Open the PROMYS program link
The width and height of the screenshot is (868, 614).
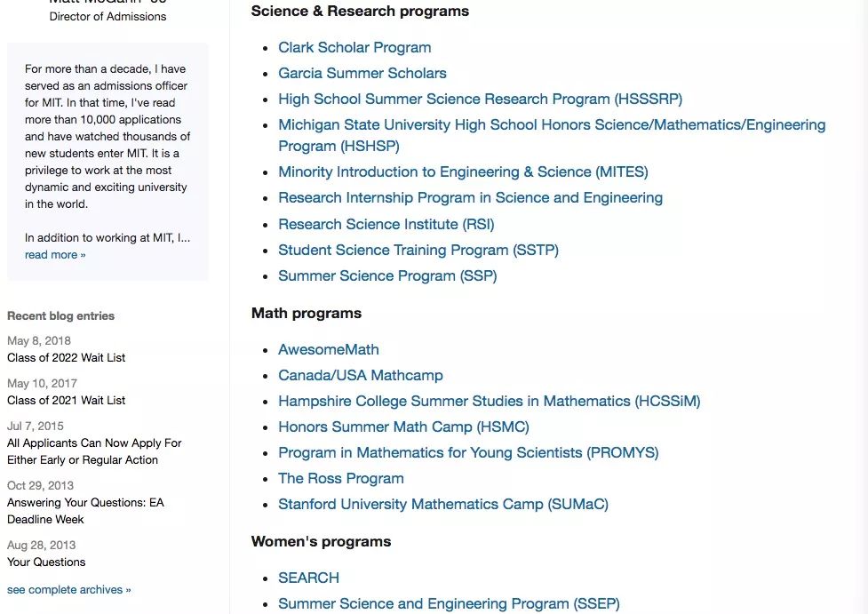[468, 452]
